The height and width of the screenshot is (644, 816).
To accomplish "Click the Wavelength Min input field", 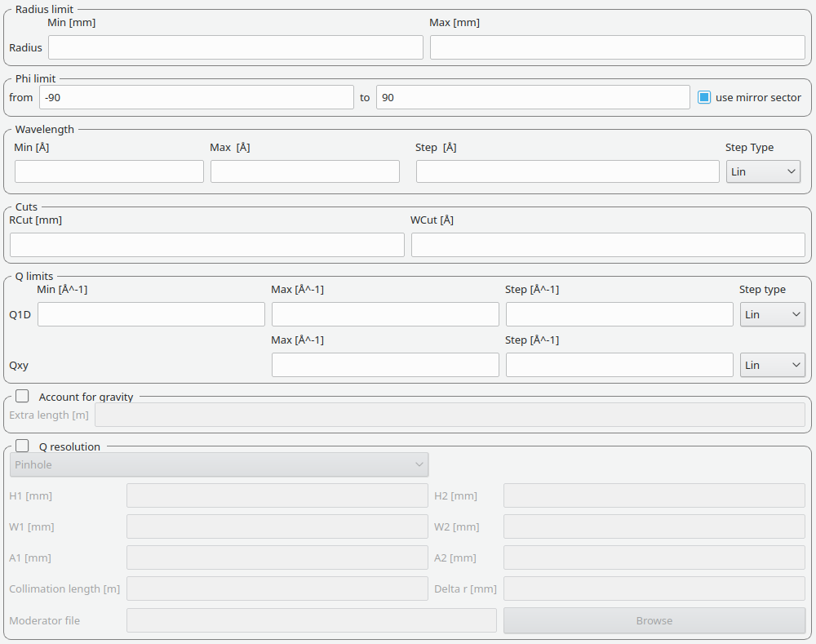I will pyautogui.click(x=109, y=171).
